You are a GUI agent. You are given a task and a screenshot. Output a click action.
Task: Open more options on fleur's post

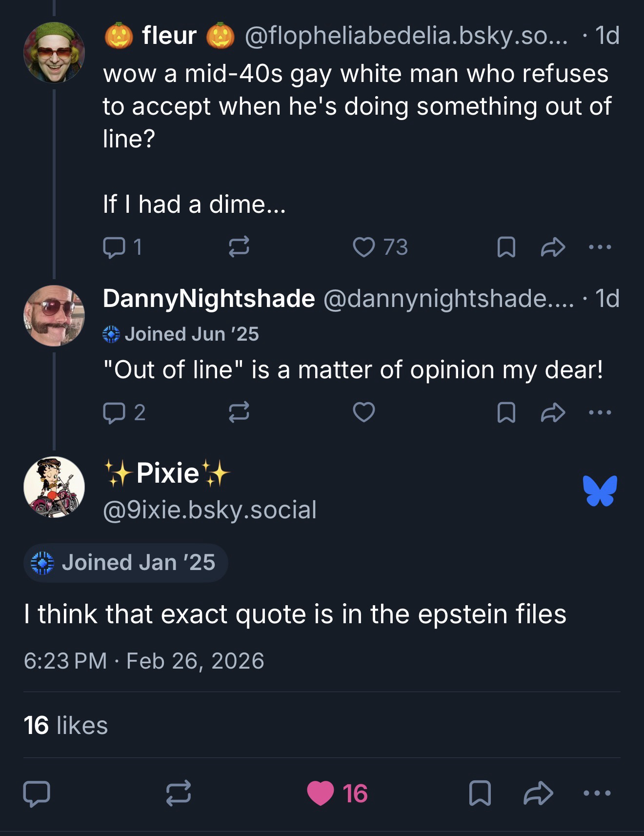pos(600,247)
